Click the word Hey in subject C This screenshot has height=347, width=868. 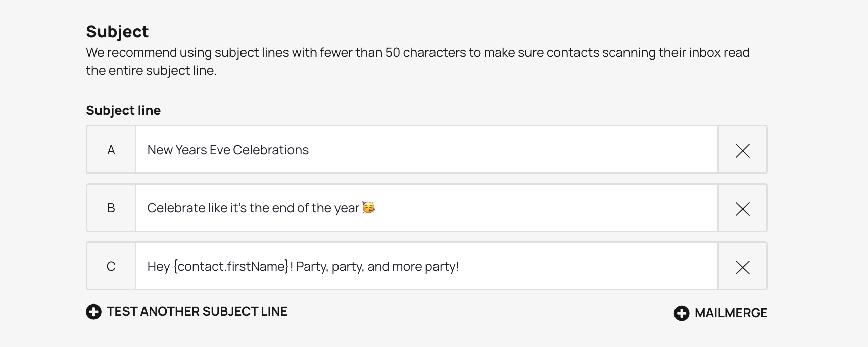pos(158,266)
